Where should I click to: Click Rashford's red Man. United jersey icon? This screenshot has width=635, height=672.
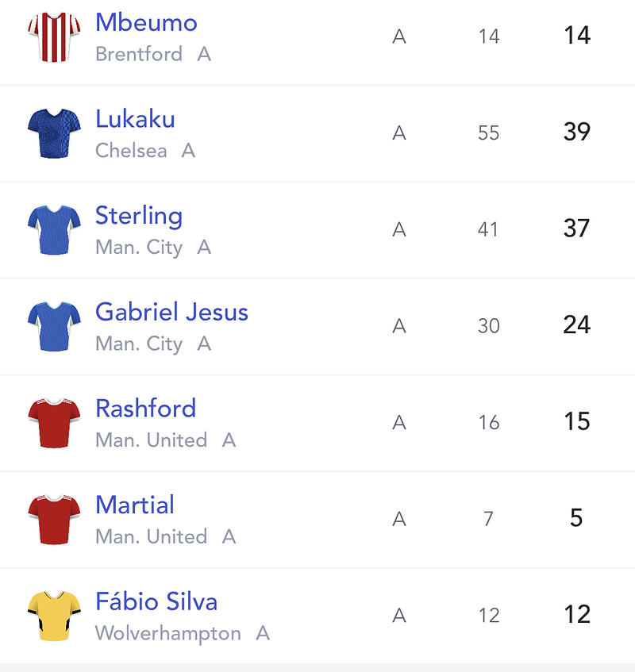pos(54,423)
